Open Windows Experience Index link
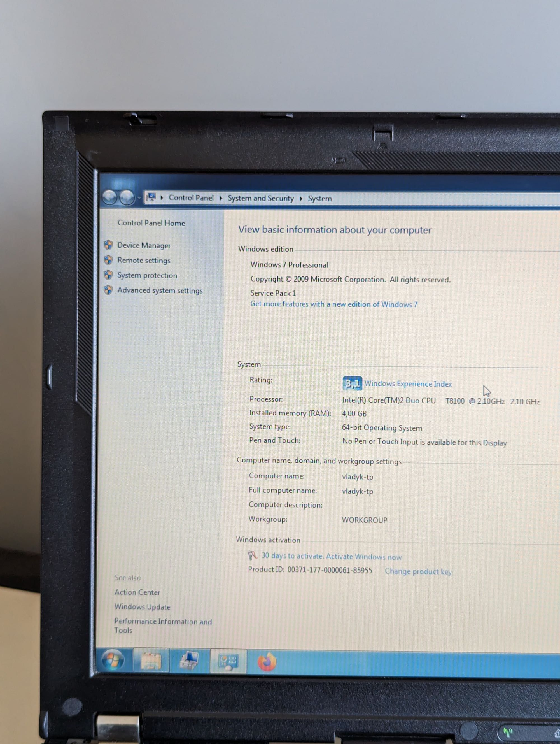The height and width of the screenshot is (744, 560). click(408, 384)
